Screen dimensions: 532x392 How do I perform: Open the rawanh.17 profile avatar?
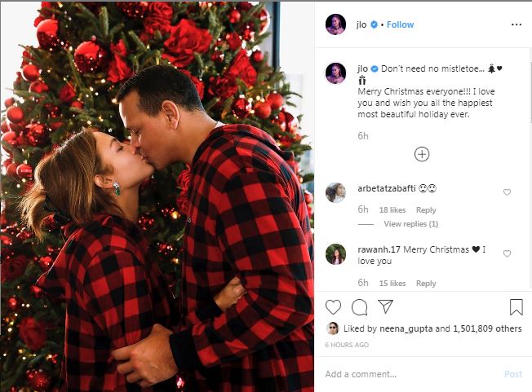[335, 253]
